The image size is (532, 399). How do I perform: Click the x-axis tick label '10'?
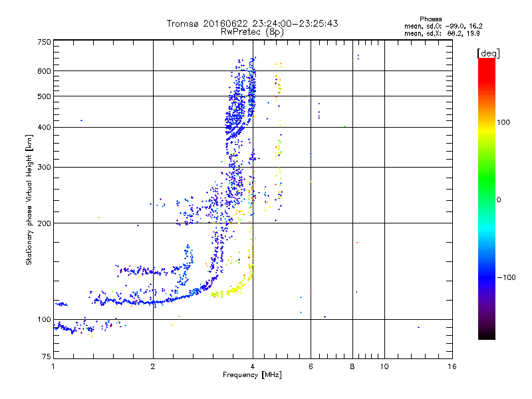point(384,366)
